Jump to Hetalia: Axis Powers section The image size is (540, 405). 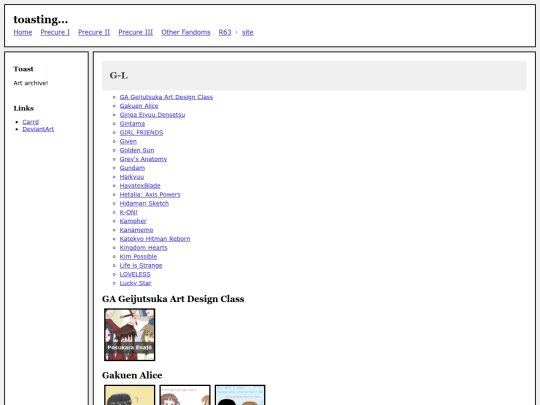[x=150, y=195]
